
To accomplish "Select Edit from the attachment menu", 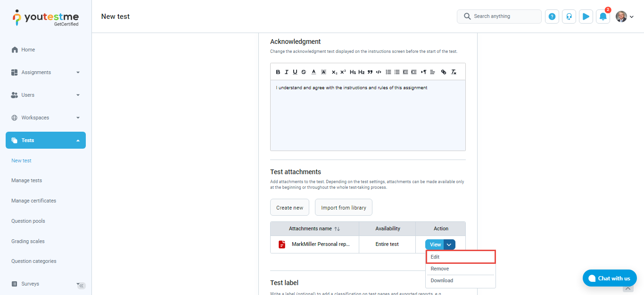I will [461, 257].
